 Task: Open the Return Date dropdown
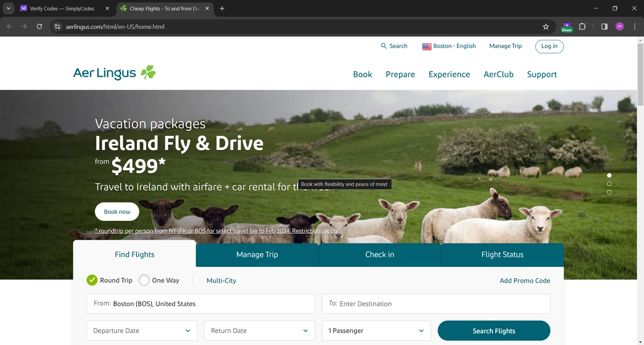pyautogui.click(x=260, y=331)
